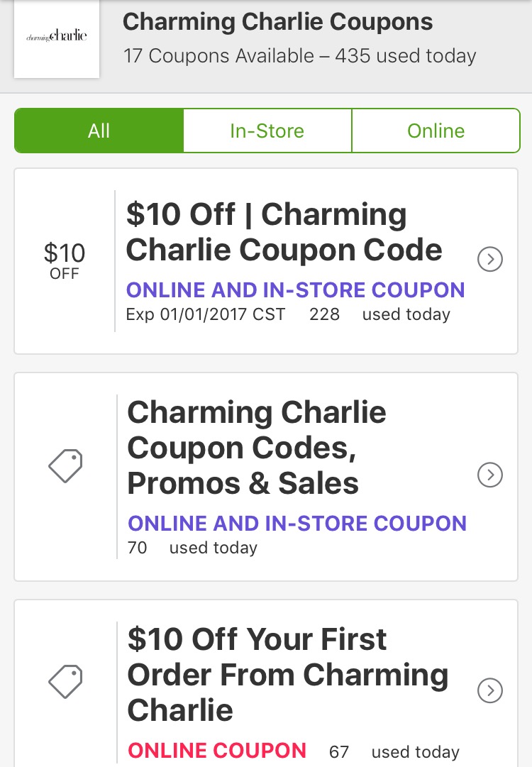Expand the $10 Off Coupon Code arrow
Image resolution: width=532 pixels, height=767 pixels.
point(490,259)
